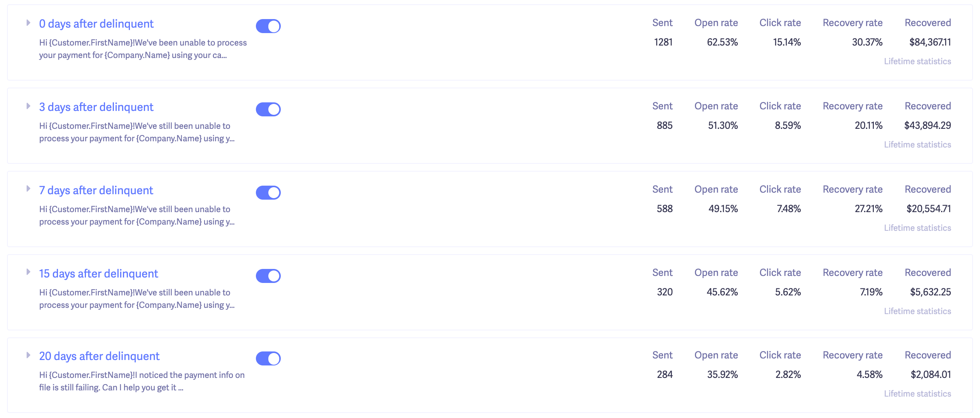Turn off the "3 days after delinquent" email

click(x=268, y=109)
